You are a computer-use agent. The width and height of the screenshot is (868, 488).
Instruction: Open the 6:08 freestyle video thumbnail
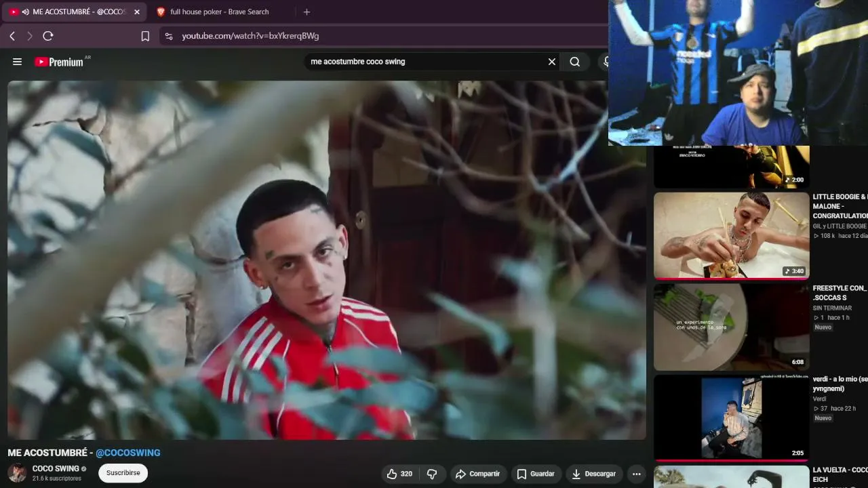(732, 327)
